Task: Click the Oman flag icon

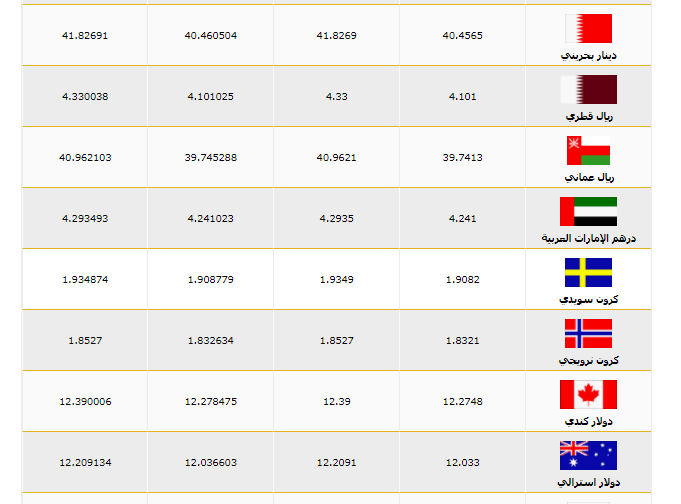Action: click(x=588, y=151)
